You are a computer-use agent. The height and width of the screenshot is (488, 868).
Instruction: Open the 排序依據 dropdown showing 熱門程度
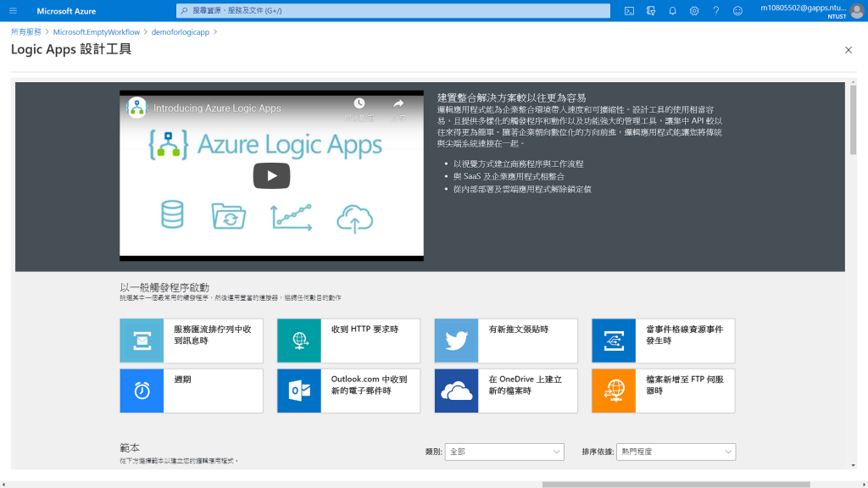tap(676, 452)
